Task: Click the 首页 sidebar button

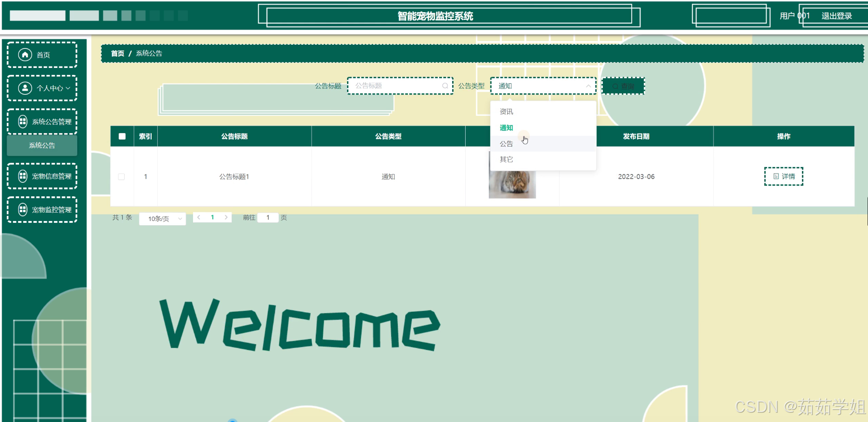Action: tap(42, 54)
